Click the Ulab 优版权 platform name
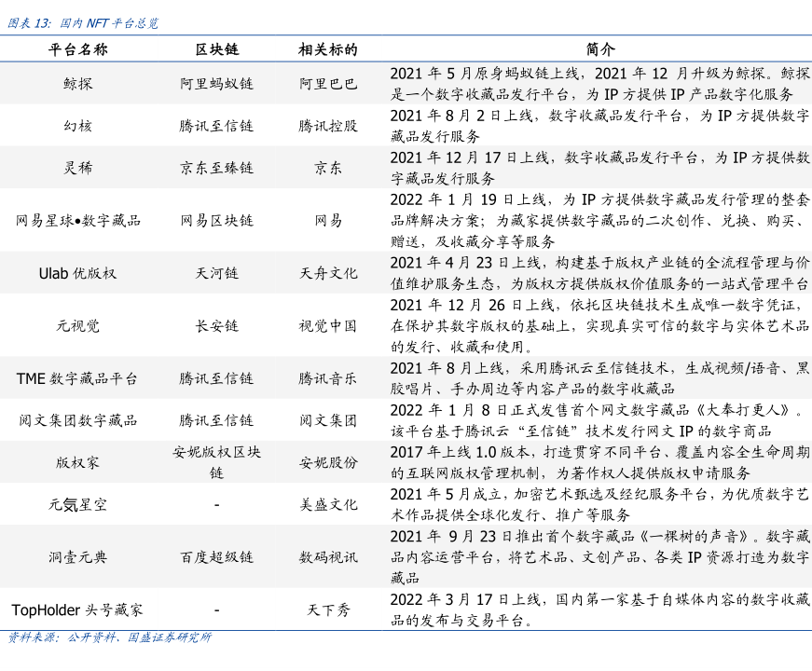The image size is (812, 671). (78, 273)
